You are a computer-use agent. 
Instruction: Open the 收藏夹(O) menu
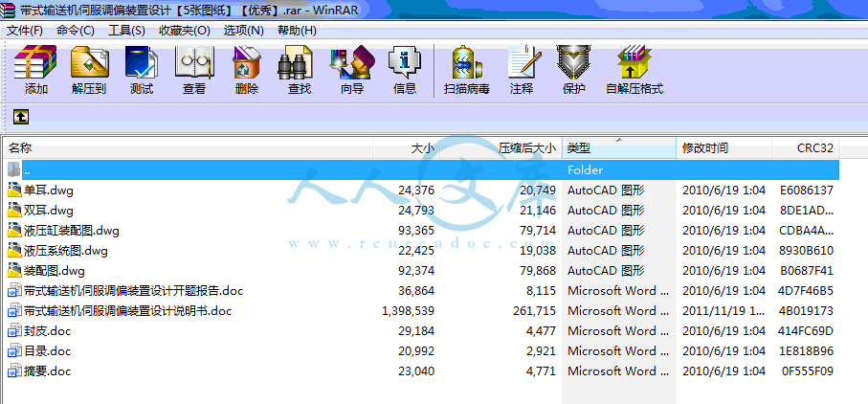pos(185,30)
